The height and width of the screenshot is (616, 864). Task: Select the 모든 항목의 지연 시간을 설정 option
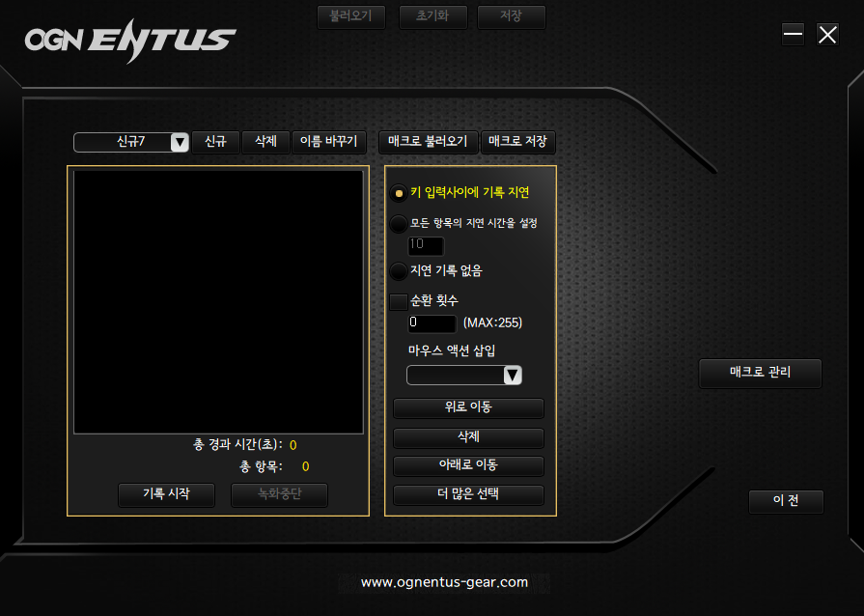click(399, 224)
